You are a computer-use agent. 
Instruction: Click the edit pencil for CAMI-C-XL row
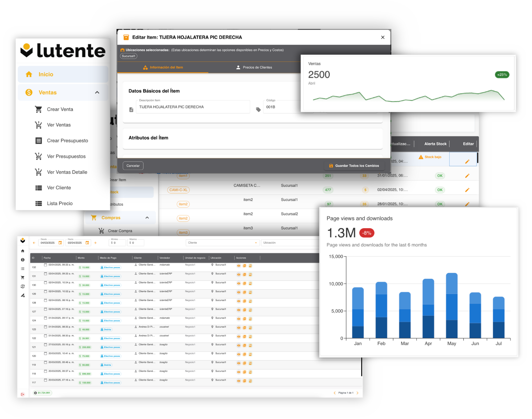click(467, 190)
